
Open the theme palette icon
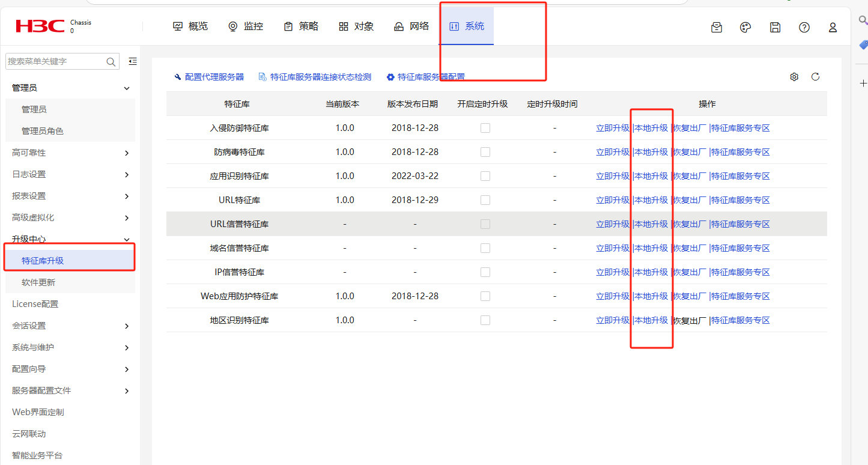tap(745, 27)
